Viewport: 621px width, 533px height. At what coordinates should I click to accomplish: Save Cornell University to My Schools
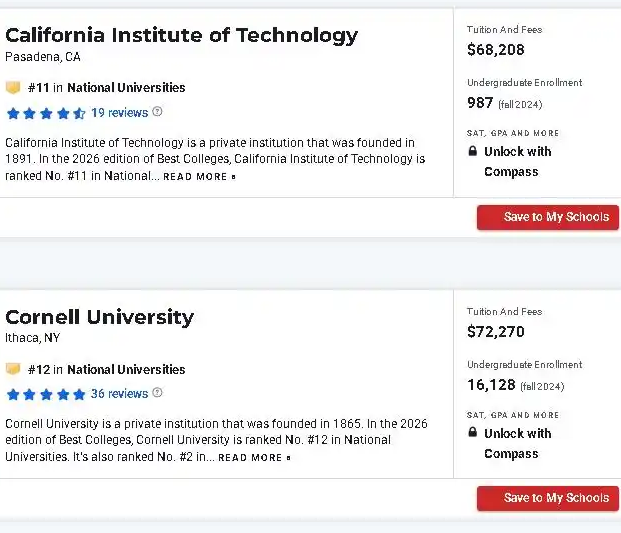tap(547, 498)
